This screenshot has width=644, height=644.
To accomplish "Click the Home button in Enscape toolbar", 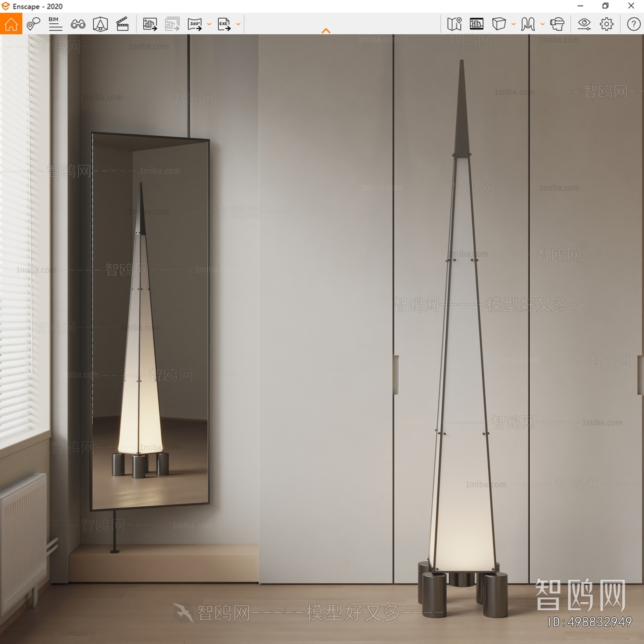I will (11, 24).
